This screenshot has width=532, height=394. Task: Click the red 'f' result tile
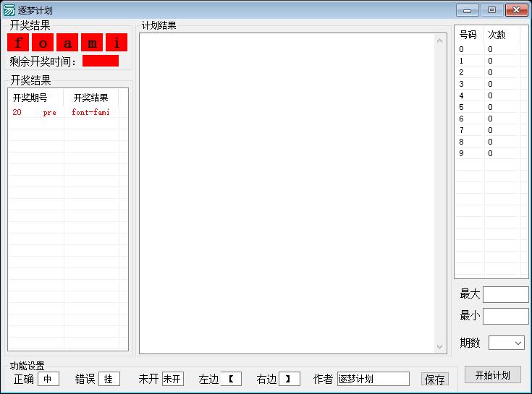point(18,43)
